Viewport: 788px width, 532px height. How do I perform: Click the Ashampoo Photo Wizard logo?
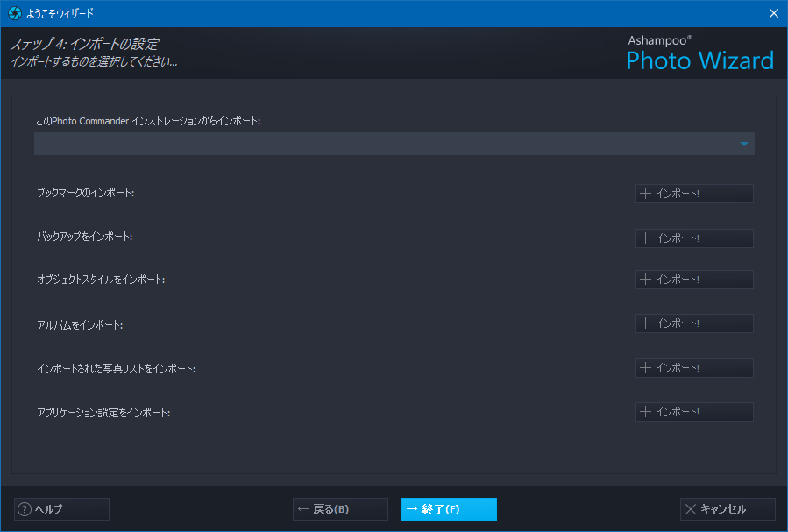700,53
